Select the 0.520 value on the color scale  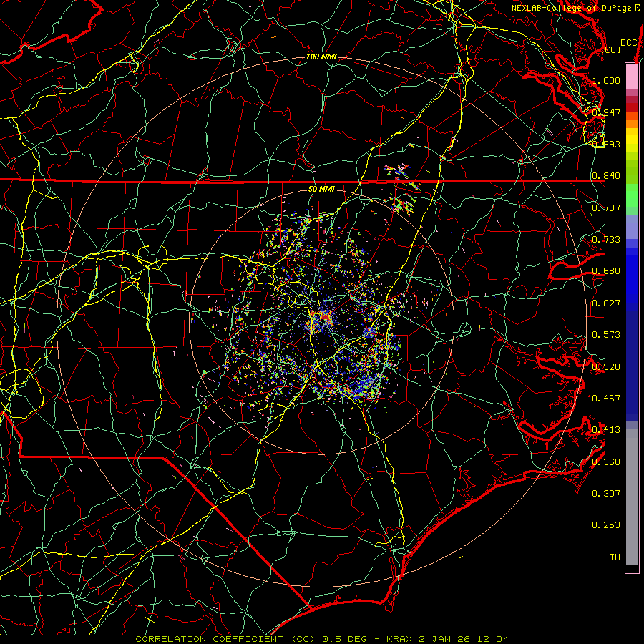coord(606,366)
